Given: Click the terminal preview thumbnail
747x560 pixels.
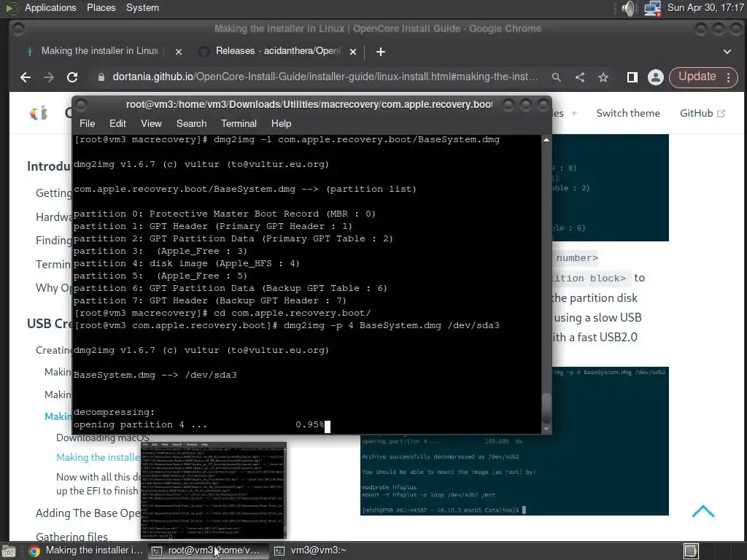Looking at the screenshot, I should coord(214,491).
